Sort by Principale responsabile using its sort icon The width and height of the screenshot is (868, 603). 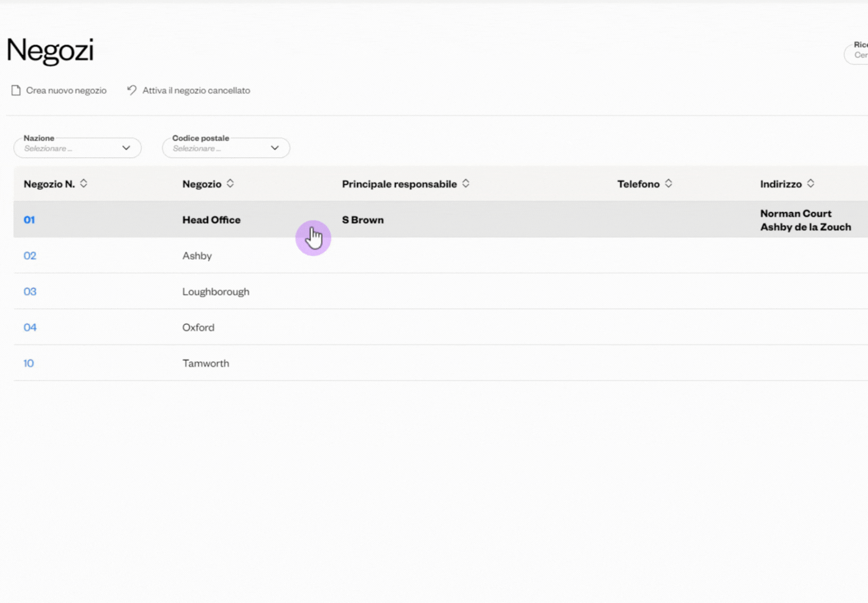point(465,183)
